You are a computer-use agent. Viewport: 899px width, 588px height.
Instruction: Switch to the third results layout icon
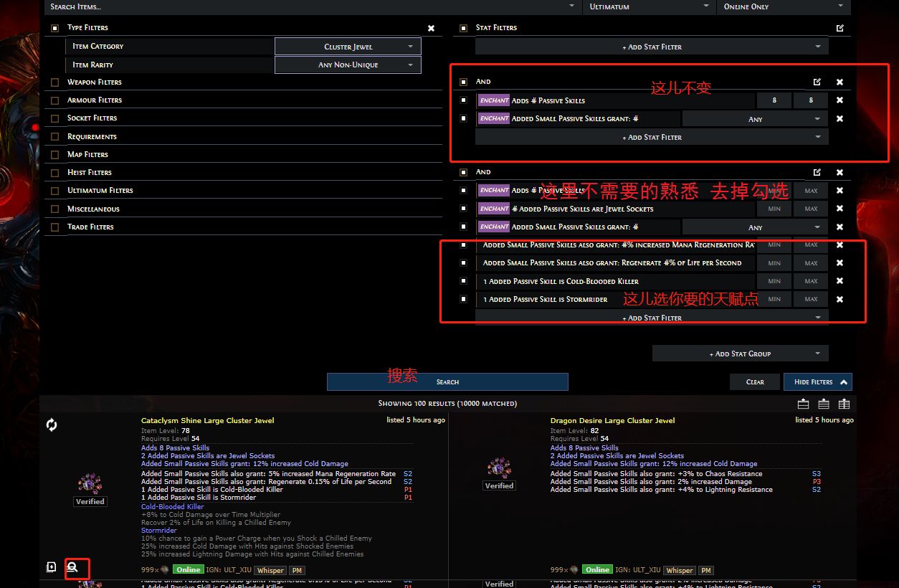[x=845, y=404]
